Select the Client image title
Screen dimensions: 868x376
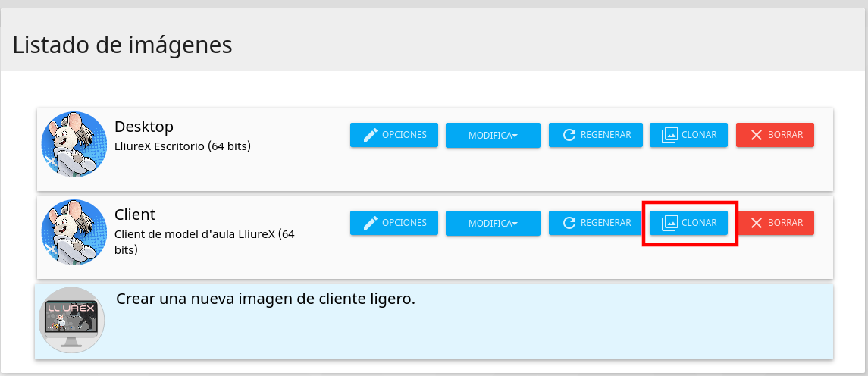click(135, 215)
